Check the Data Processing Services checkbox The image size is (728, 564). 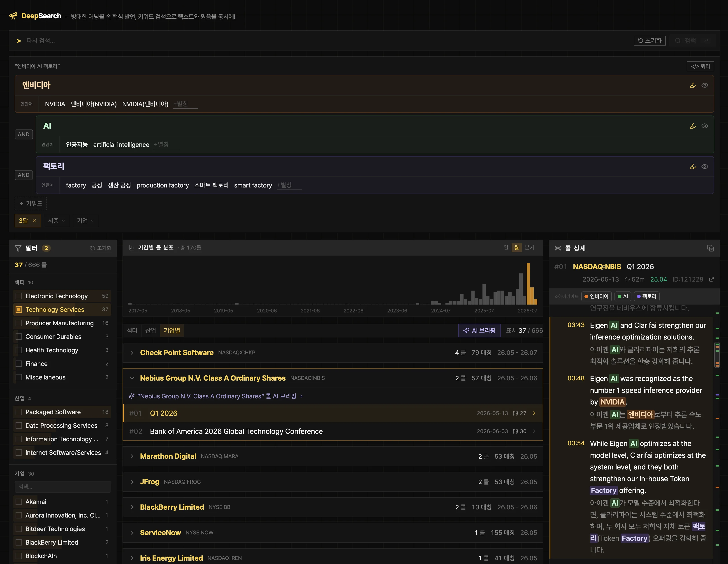coord(19,426)
